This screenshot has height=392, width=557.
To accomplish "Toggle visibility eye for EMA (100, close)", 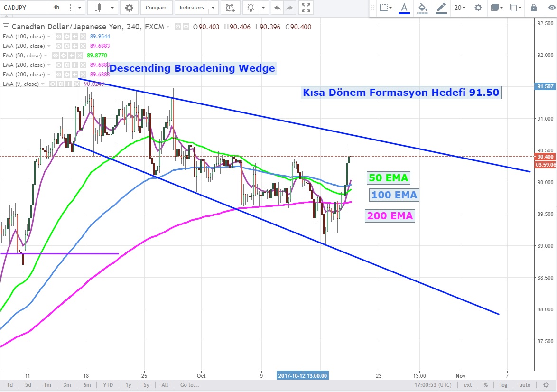I will [59, 37].
